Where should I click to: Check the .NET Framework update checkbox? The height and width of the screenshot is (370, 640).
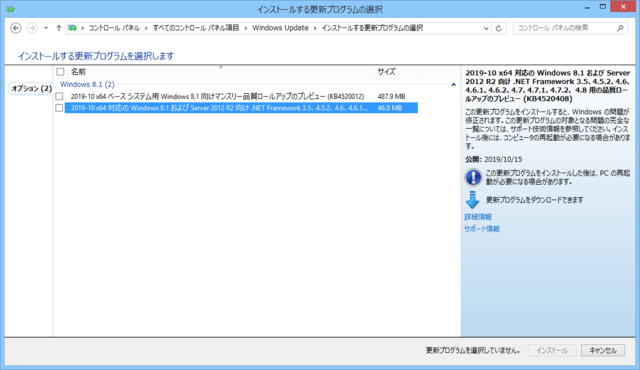click(59, 108)
